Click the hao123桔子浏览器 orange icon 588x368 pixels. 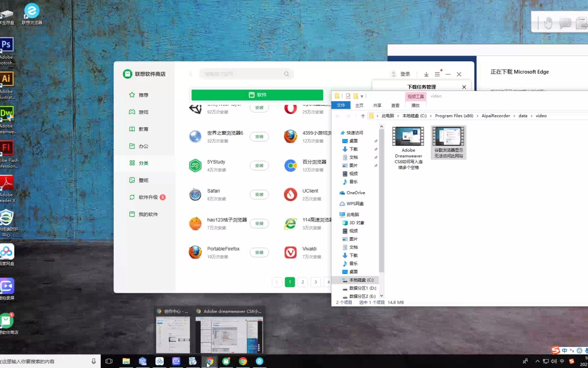click(x=195, y=223)
